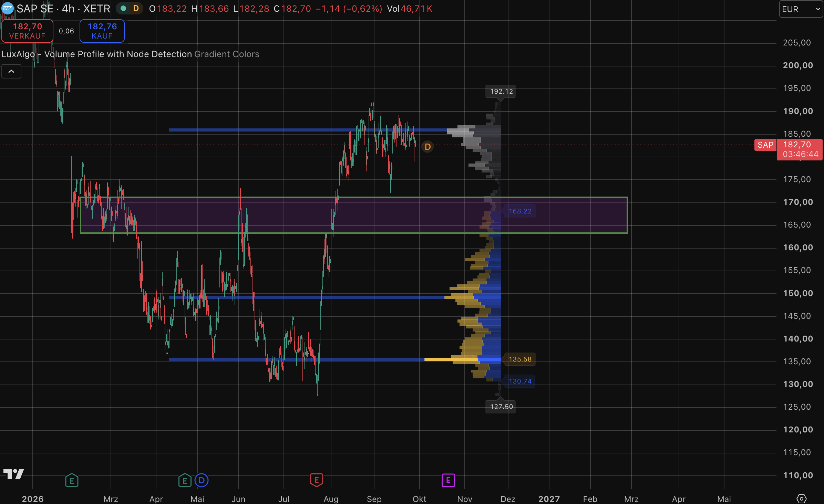824x504 pixels.
Task: Click the Okt label on the time axis
Action: 420,499
